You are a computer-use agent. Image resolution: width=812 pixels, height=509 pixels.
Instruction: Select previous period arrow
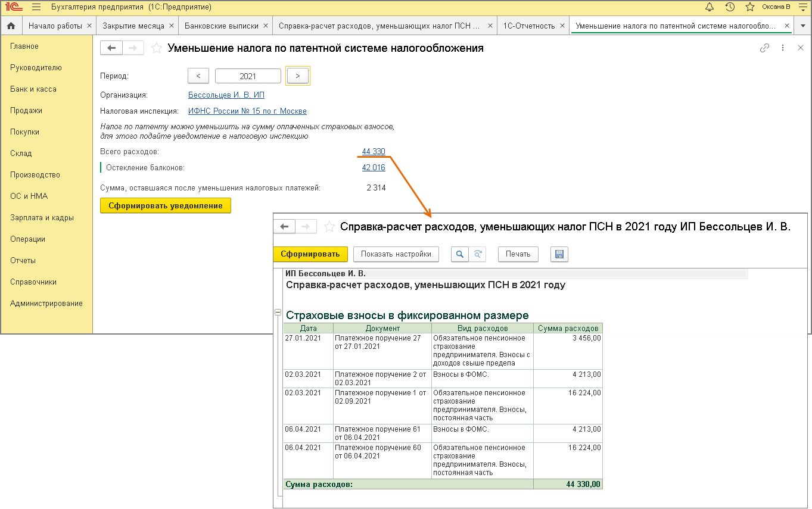198,76
